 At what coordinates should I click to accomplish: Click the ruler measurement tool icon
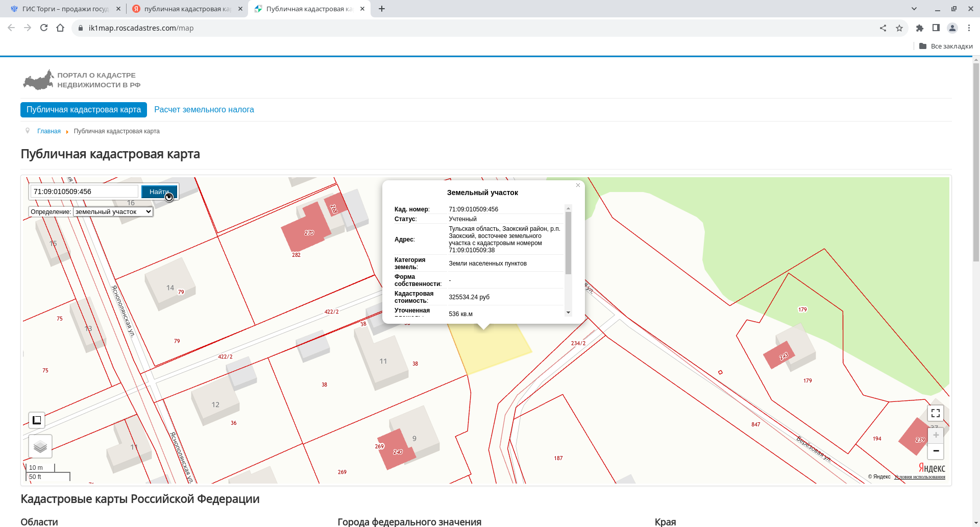click(x=37, y=420)
